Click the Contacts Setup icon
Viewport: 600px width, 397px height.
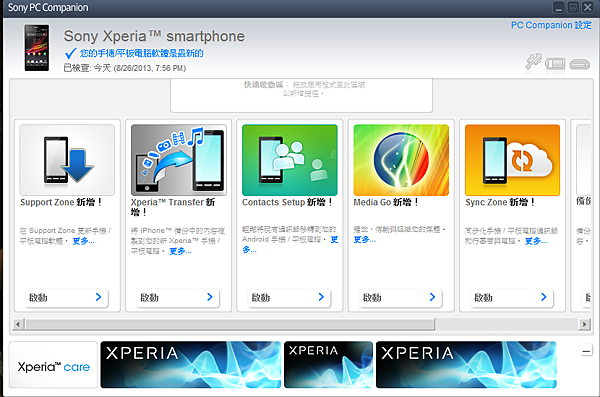click(x=290, y=160)
